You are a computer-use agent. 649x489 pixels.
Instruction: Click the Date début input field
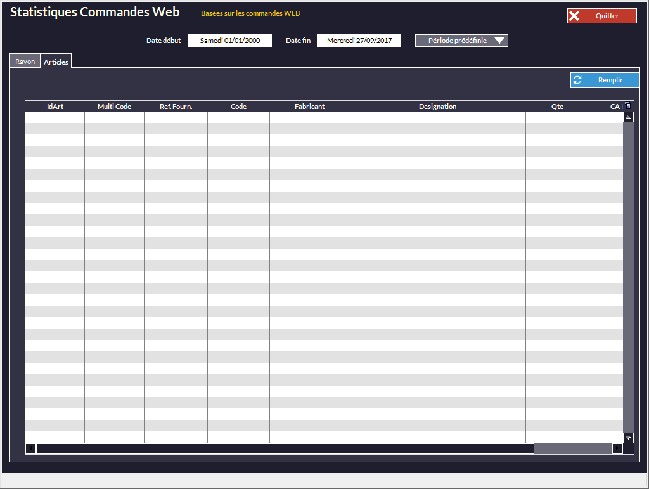230,41
